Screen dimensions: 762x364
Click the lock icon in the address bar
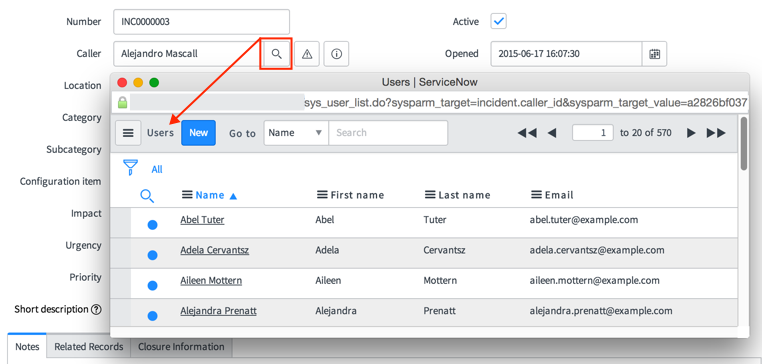[122, 103]
